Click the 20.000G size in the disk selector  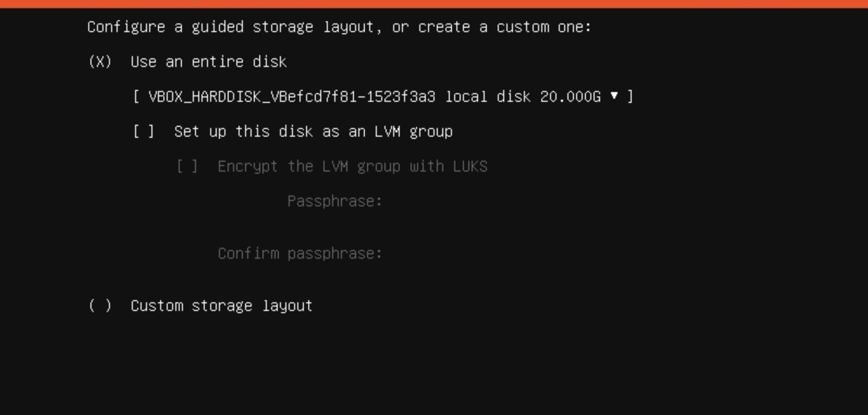570,96
